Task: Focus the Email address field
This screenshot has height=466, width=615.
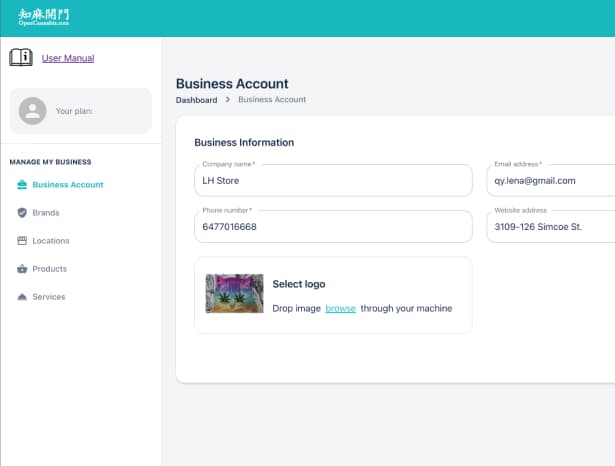Action: coord(551,180)
